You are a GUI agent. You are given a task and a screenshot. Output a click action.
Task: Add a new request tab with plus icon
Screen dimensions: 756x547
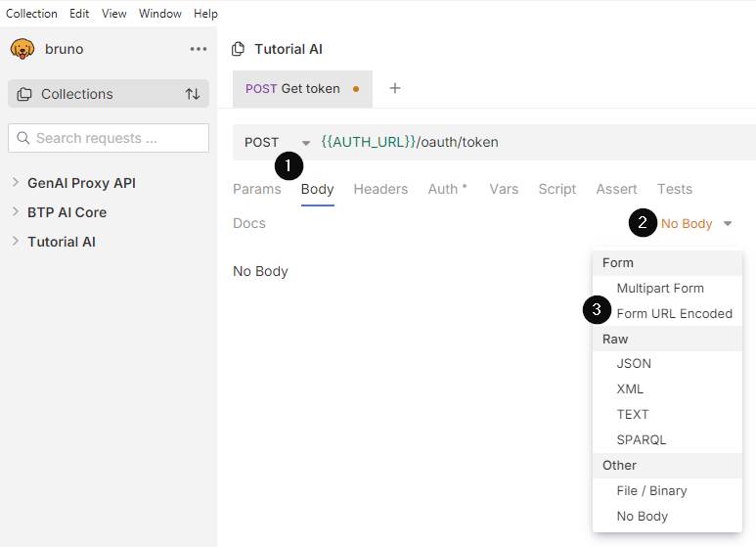click(395, 88)
